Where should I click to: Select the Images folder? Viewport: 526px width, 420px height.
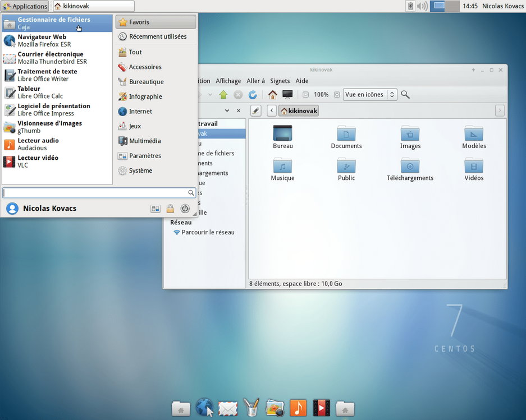[410, 137]
